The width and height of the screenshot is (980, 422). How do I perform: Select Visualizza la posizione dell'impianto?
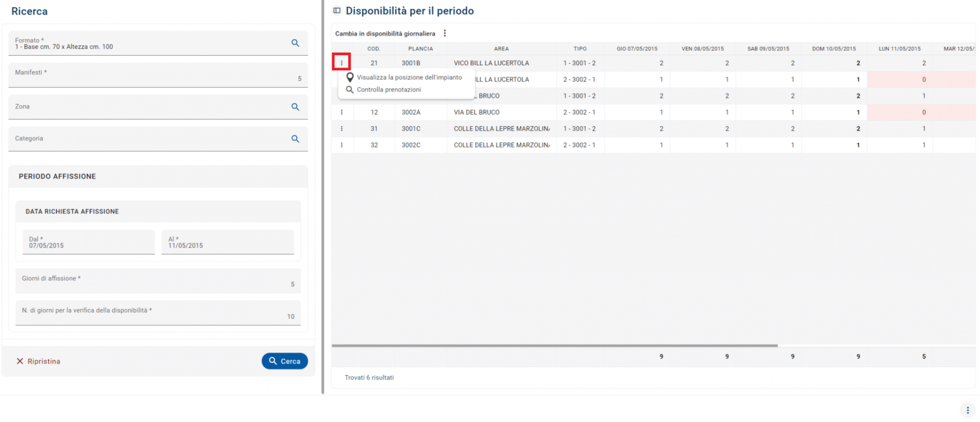409,78
